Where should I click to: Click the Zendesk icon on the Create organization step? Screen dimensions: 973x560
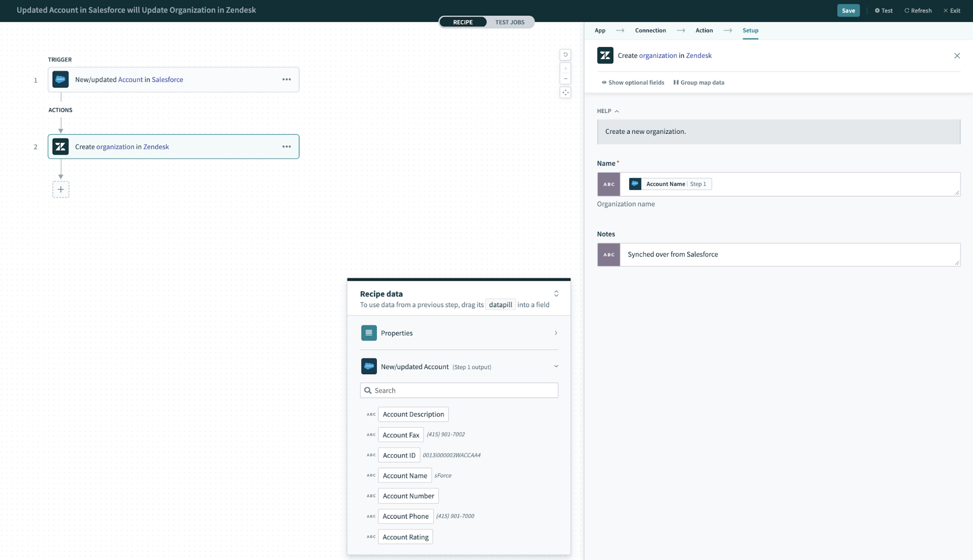tap(60, 146)
